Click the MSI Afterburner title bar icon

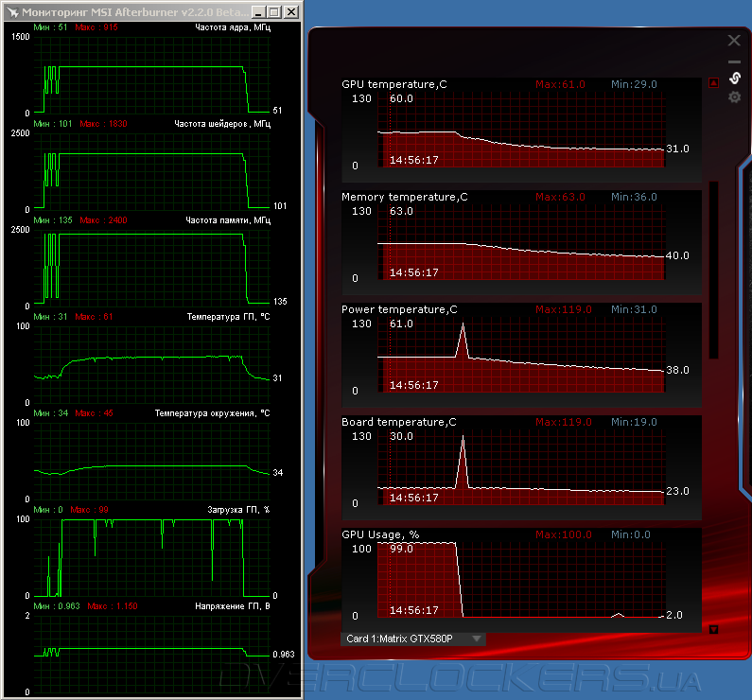tap(12, 12)
